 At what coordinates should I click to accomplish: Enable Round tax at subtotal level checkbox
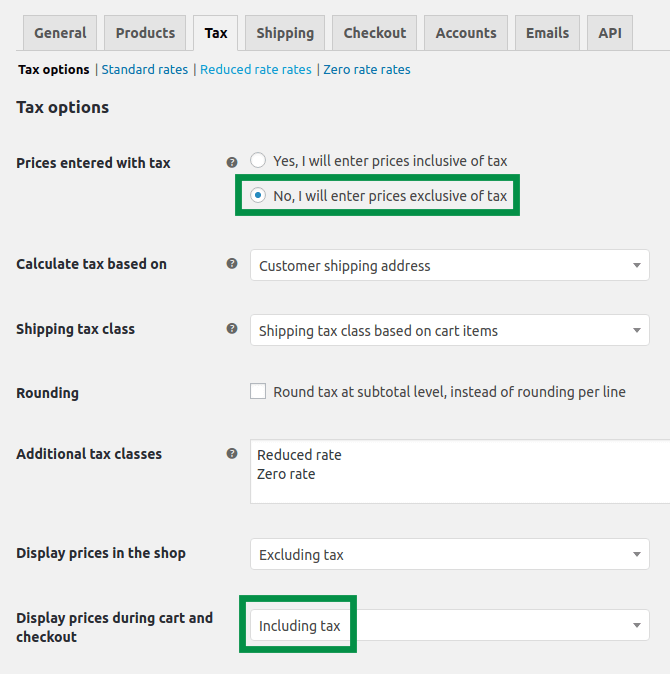258,391
